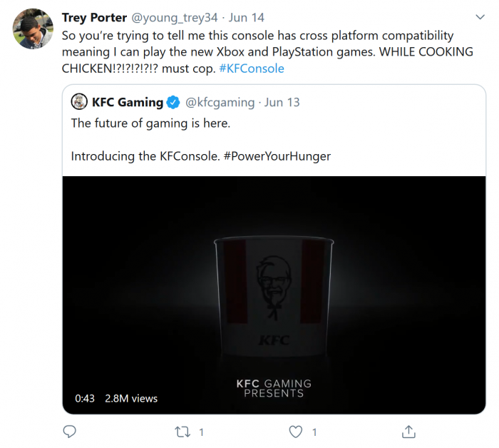Viewport: 499px width, 448px height.
Task: Click the 2.8M views counter
Action: (x=130, y=398)
